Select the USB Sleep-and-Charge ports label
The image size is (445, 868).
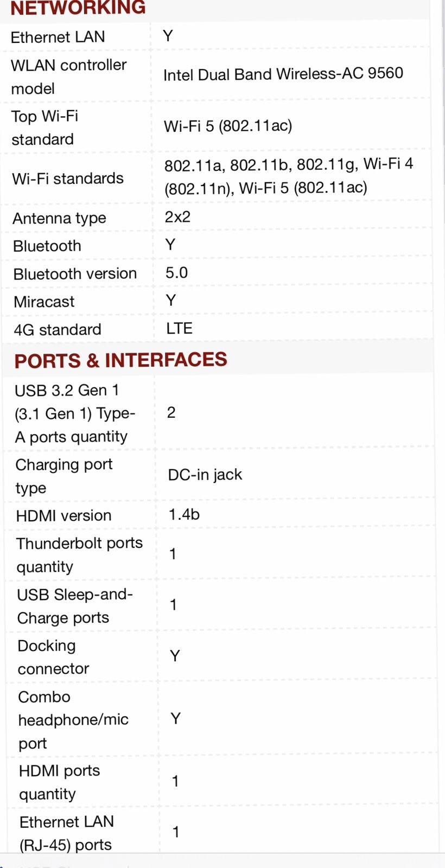[x=75, y=606]
